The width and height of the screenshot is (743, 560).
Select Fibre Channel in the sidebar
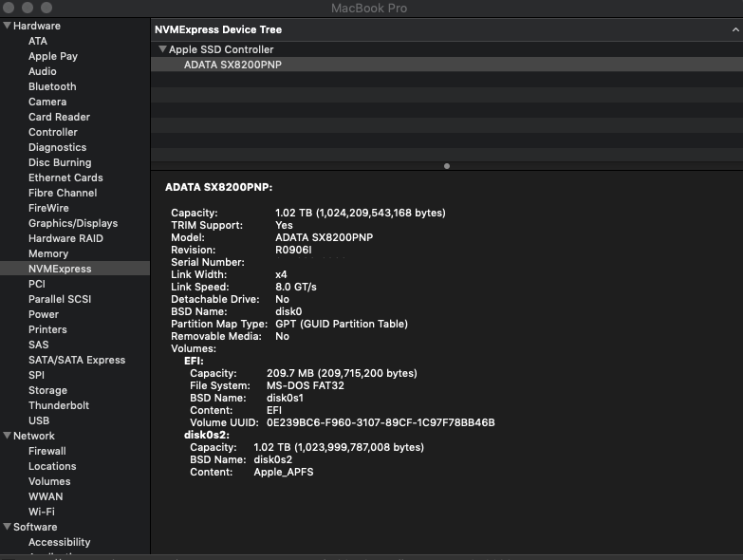(63, 193)
